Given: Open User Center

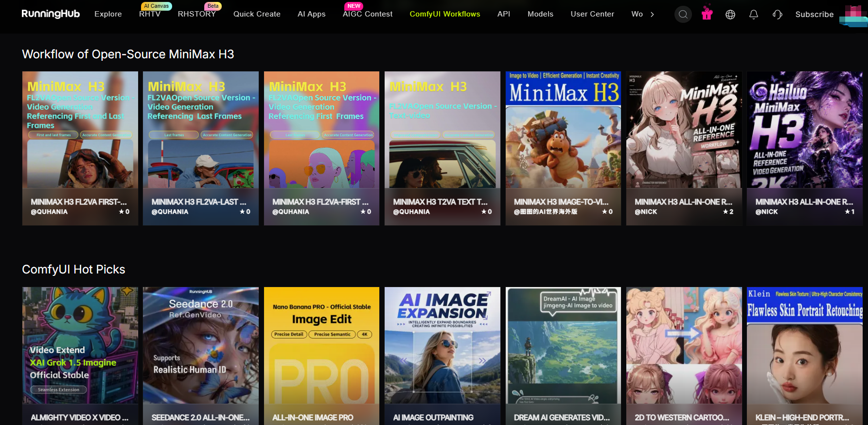Looking at the screenshot, I should (x=592, y=14).
